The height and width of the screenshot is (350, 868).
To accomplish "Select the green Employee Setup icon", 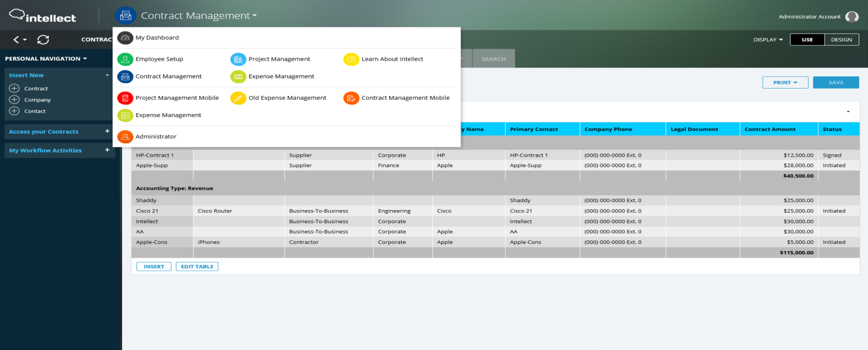I will point(125,59).
